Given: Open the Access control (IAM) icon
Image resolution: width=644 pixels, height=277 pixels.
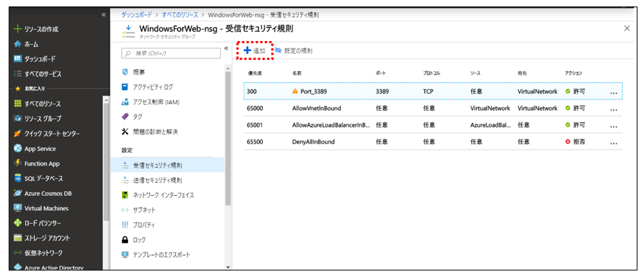Looking at the screenshot, I should click(125, 102).
